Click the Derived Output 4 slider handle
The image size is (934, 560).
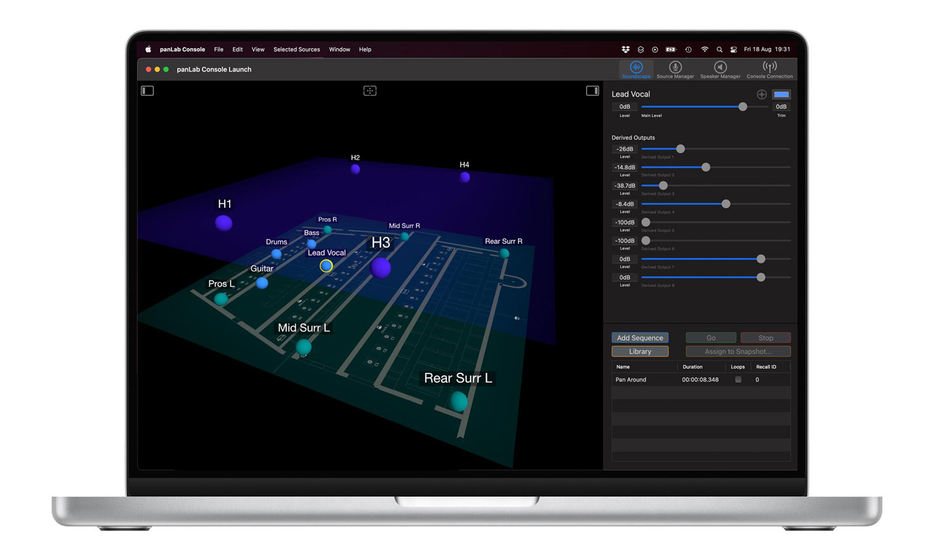click(726, 204)
